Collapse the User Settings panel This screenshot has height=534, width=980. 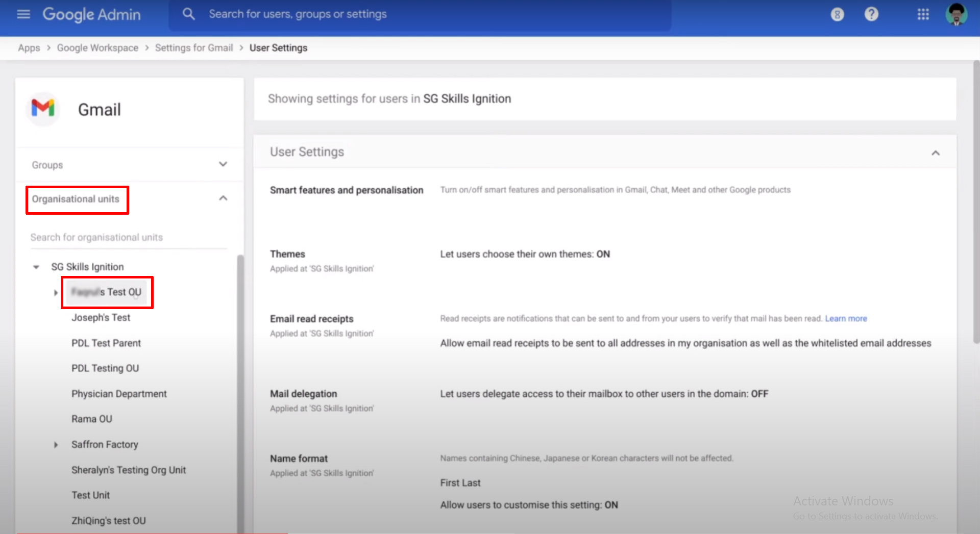click(935, 153)
